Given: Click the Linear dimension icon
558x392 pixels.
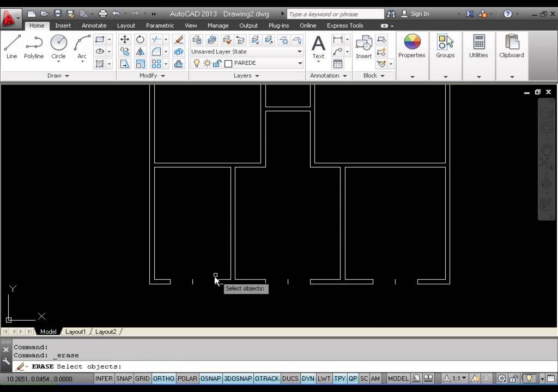Looking at the screenshot, I should point(338,39).
